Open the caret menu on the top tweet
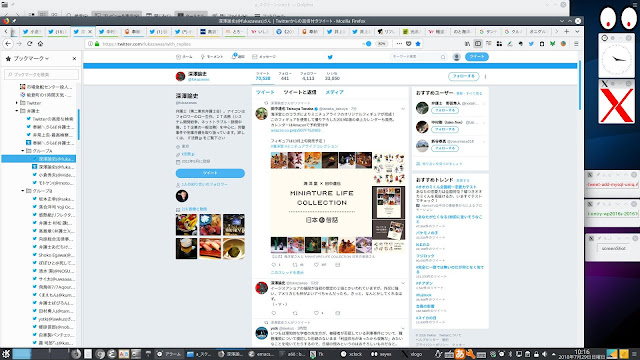Viewport: 640px width, 360px height. click(x=403, y=109)
